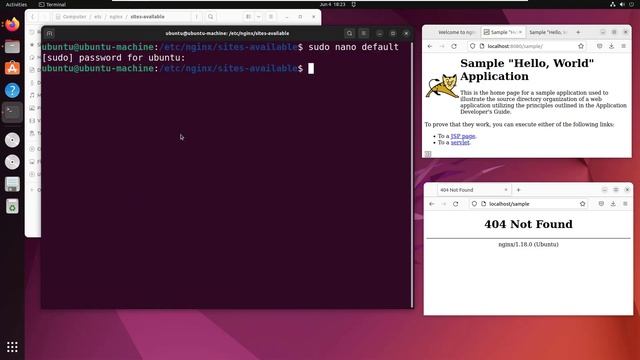This screenshot has width=640, height=360.
Task: Open lower Firefox application menu
Action: click(625, 204)
